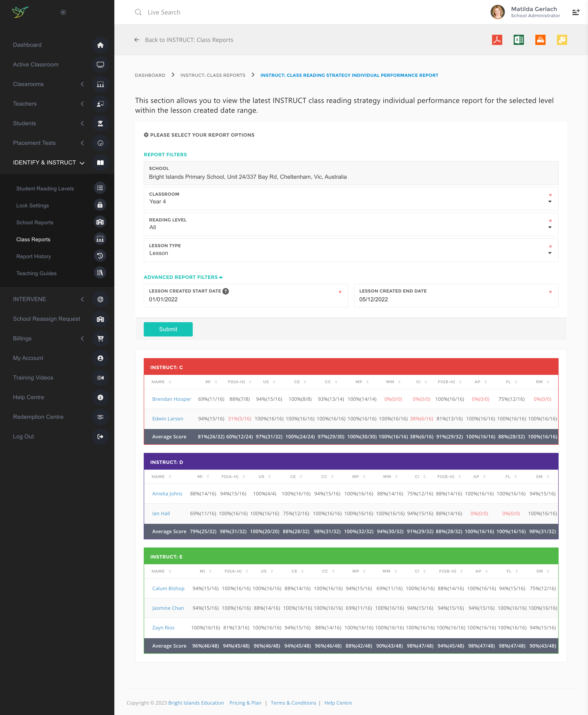Open the help tooltip beside Lesson Created Start Date
This screenshot has height=715, width=588.
click(226, 291)
